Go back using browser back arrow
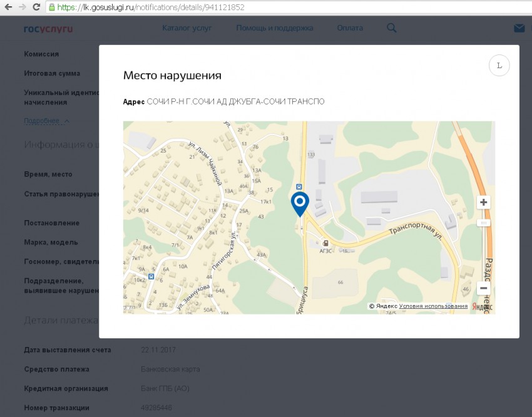This screenshot has height=417, width=532. [x=8, y=7]
